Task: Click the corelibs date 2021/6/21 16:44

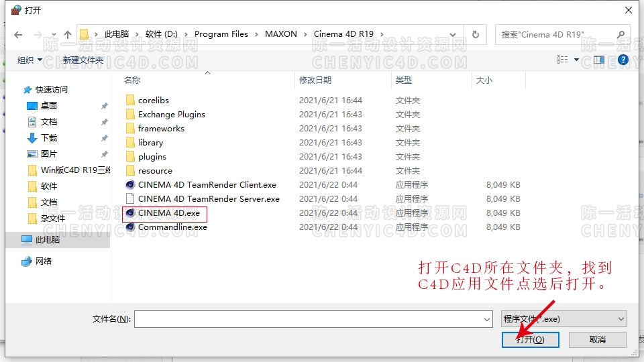Action: point(331,100)
